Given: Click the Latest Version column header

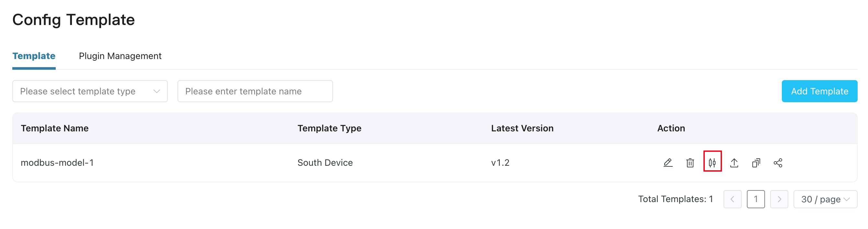Looking at the screenshot, I should [522, 128].
